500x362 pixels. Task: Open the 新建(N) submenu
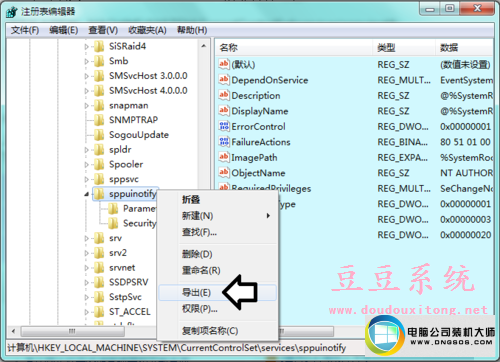(x=217, y=216)
